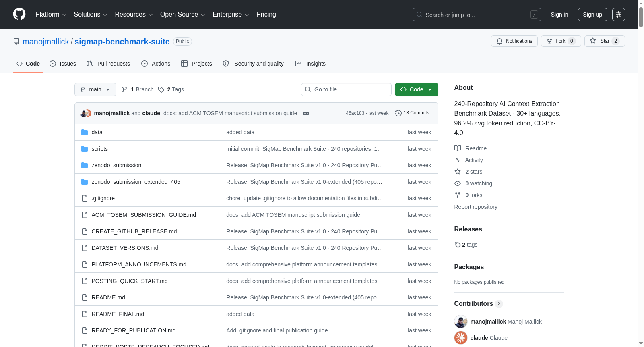Expand the Solutions dropdown menu
This screenshot has height=347, width=644.
point(91,15)
